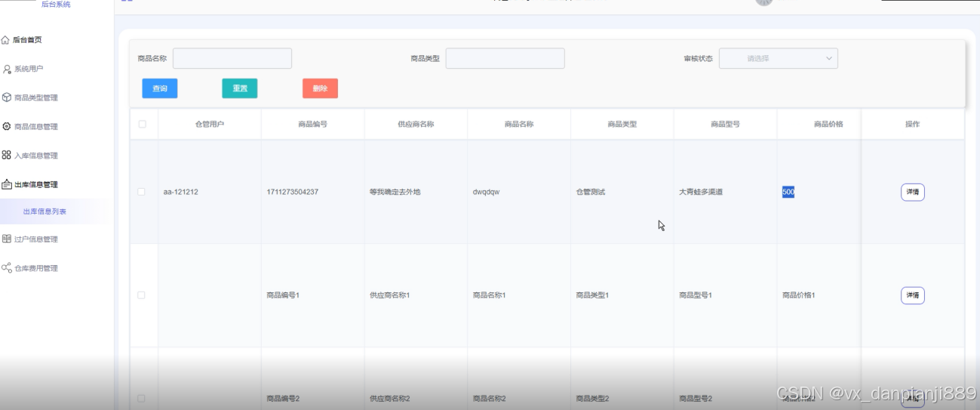This screenshot has width=980, height=410.
Task: Click the cell 1711273504237
Action: click(x=293, y=192)
